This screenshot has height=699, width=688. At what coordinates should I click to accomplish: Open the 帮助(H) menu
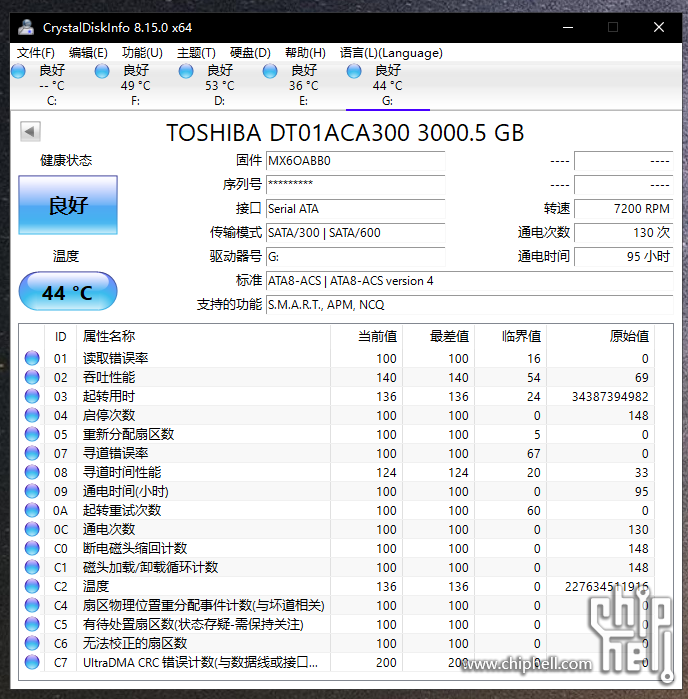(x=305, y=53)
